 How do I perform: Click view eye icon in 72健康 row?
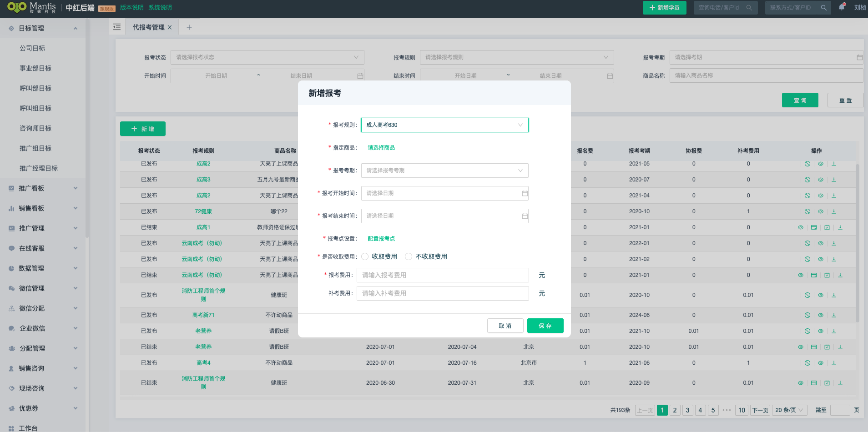(x=821, y=211)
